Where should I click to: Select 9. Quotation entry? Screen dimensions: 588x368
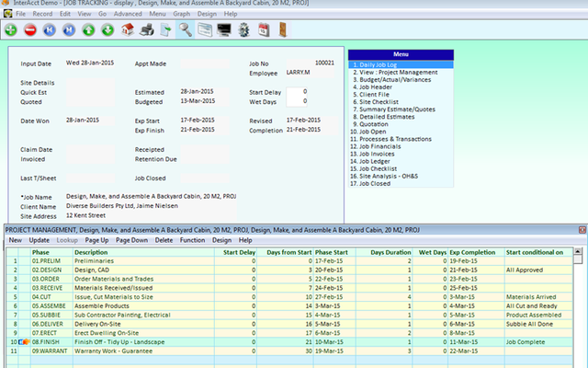(401, 124)
